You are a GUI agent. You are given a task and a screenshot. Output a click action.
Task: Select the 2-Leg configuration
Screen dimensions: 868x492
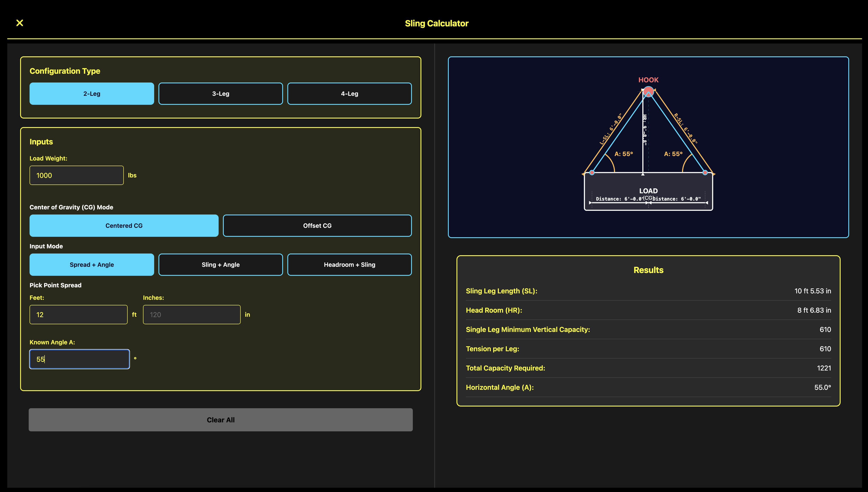point(92,94)
